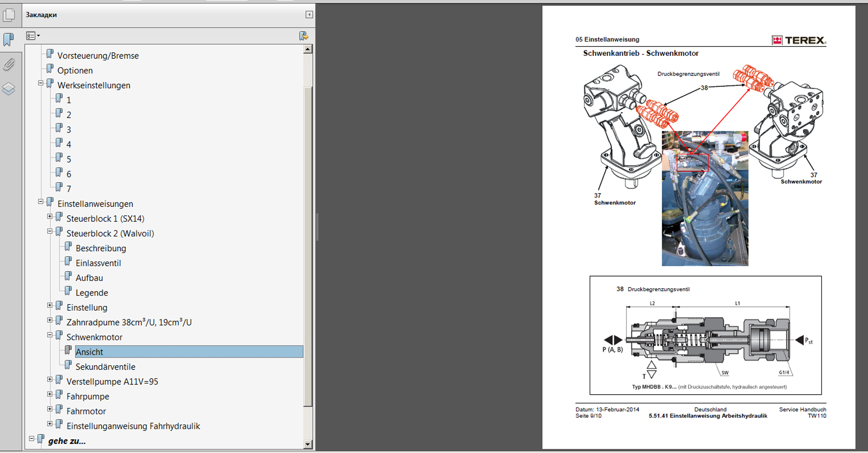Image resolution: width=868 pixels, height=453 pixels.
Task: Expand the Verstellpumpe A11V=95 node
Action: (49, 379)
